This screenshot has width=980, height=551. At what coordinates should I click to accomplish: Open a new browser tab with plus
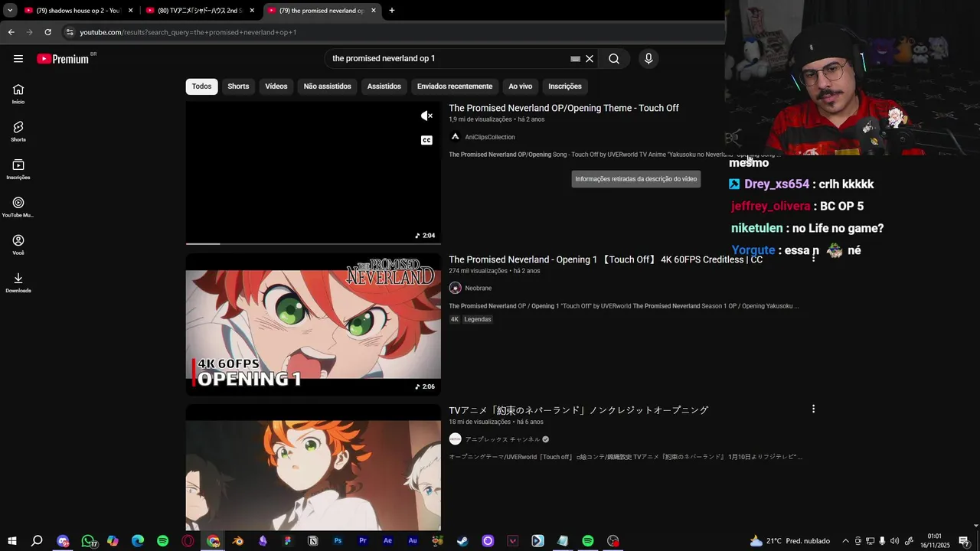tap(391, 11)
